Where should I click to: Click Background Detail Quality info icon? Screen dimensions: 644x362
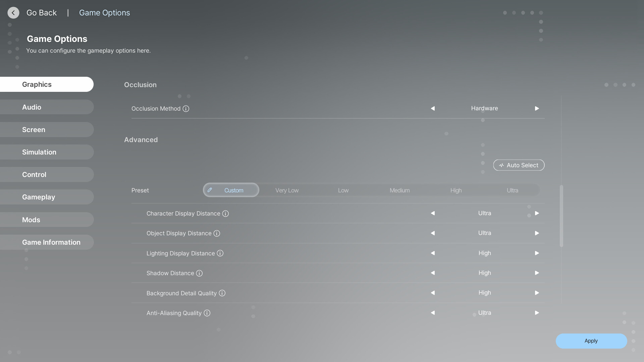(222, 293)
